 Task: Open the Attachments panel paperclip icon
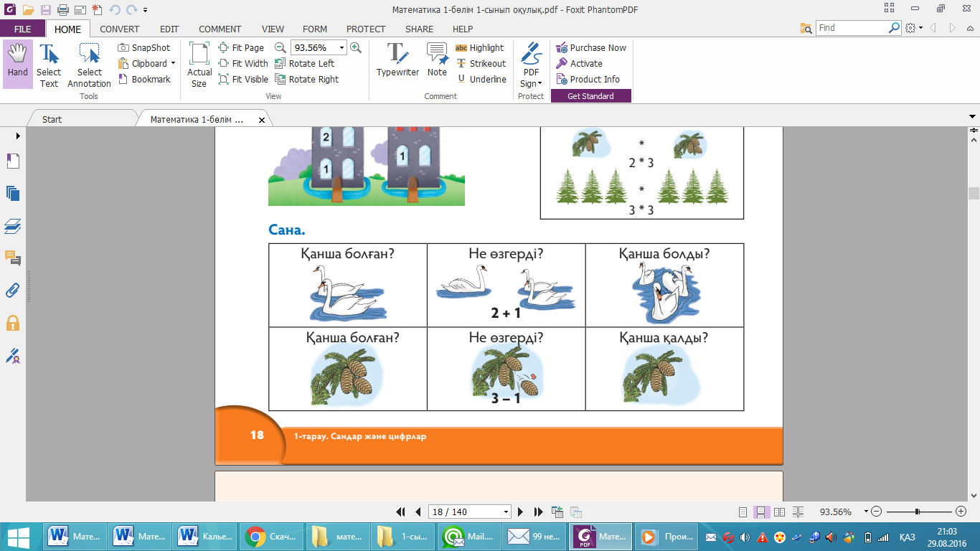click(13, 291)
